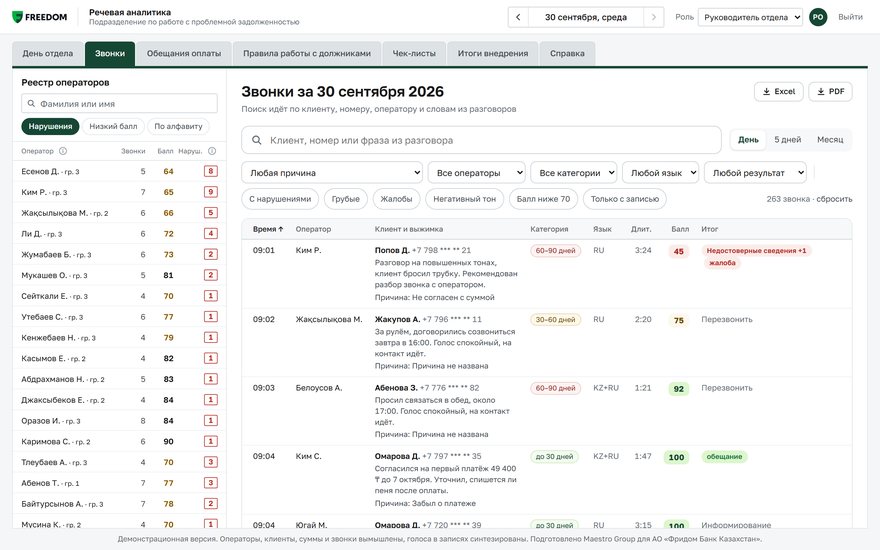Open the Руководитель отдела role dropdown

click(750, 17)
